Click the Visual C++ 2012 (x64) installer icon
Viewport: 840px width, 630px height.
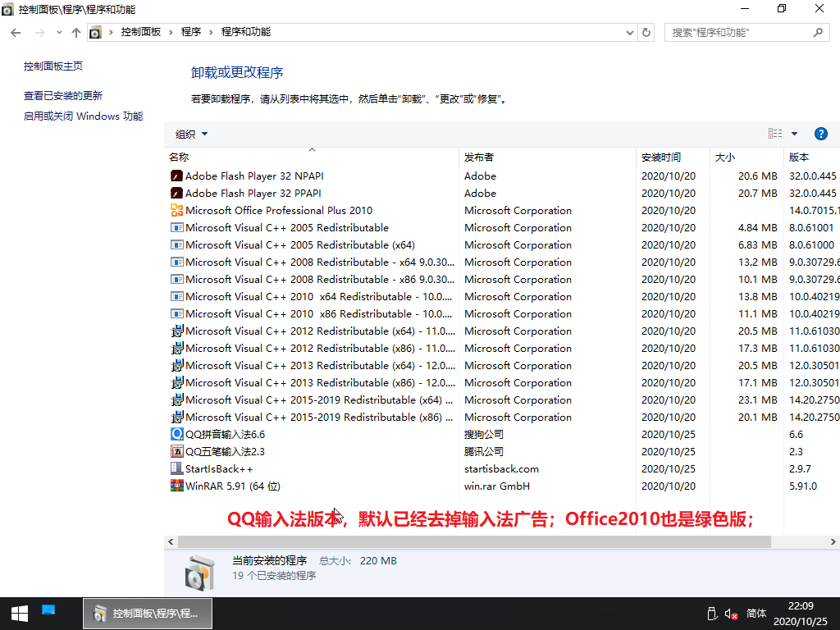pyautogui.click(x=176, y=331)
